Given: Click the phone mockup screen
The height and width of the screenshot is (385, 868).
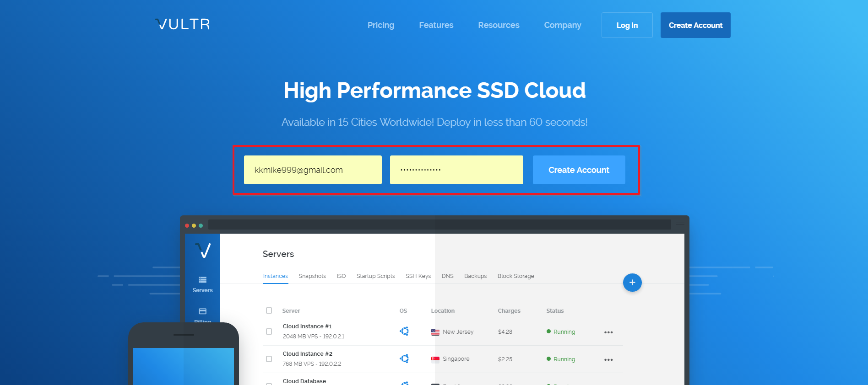Looking at the screenshot, I should pyautogui.click(x=184, y=366).
